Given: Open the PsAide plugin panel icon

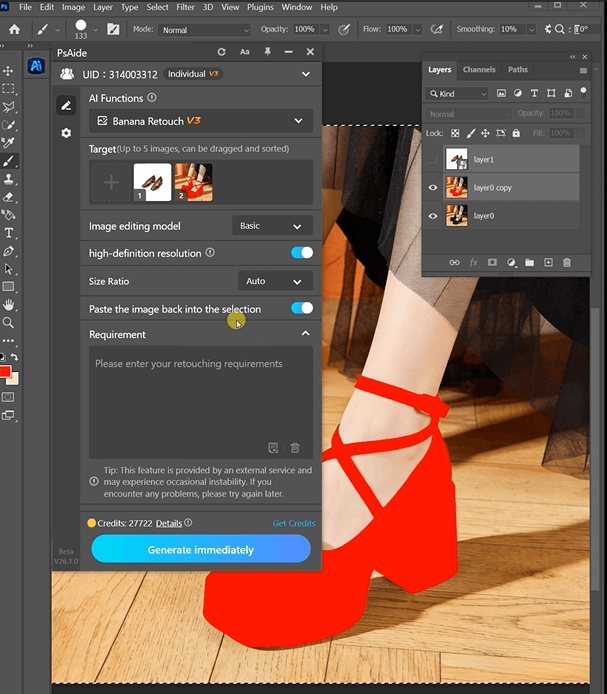Looking at the screenshot, I should point(35,66).
